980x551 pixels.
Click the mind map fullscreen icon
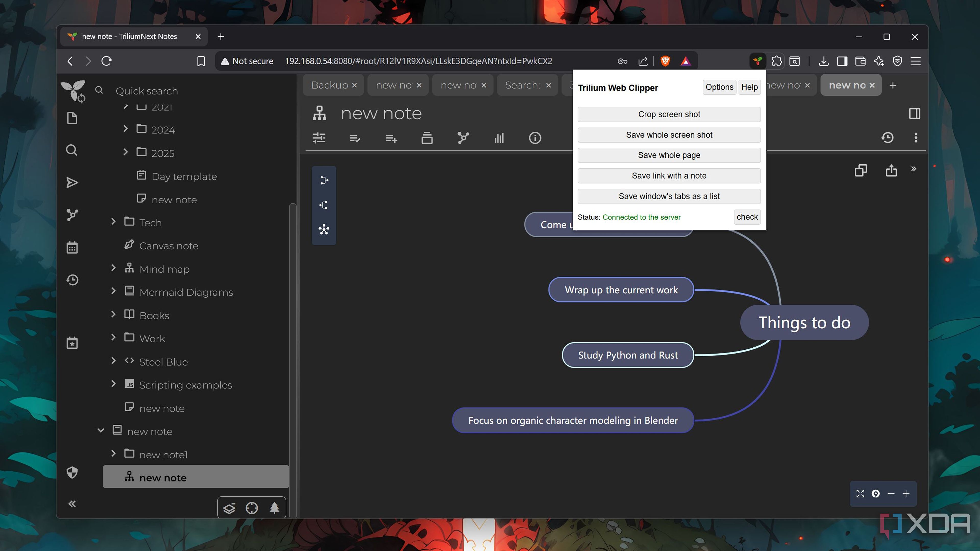(x=860, y=494)
